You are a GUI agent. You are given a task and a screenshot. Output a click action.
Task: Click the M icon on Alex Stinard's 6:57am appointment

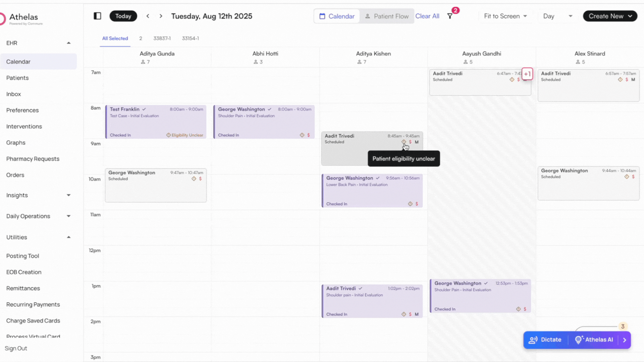pyautogui.click(x=633, y=79)
